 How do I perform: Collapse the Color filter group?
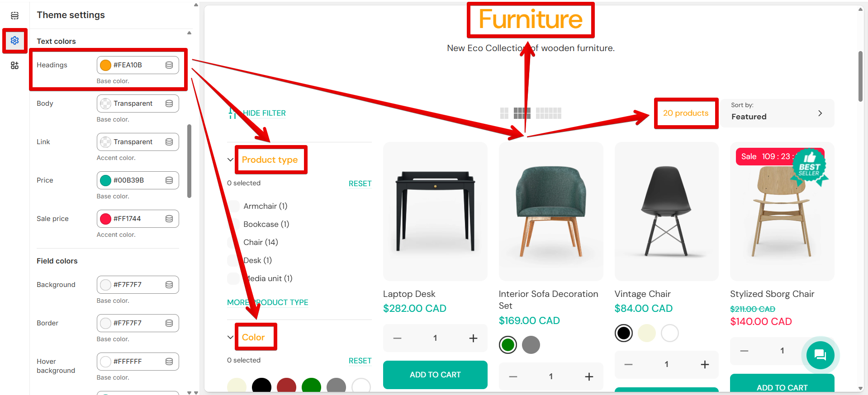pyautogui.click(x=230, y=337)
